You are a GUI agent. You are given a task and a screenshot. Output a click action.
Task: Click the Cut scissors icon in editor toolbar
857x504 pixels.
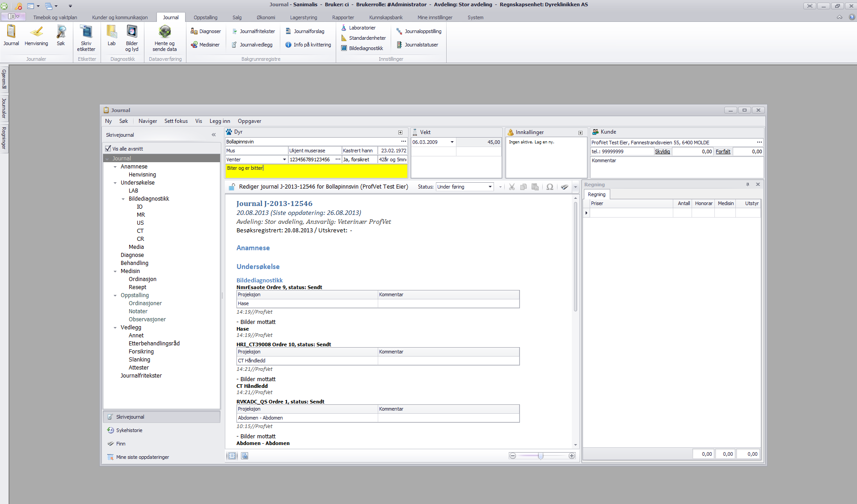pos(512,187)
